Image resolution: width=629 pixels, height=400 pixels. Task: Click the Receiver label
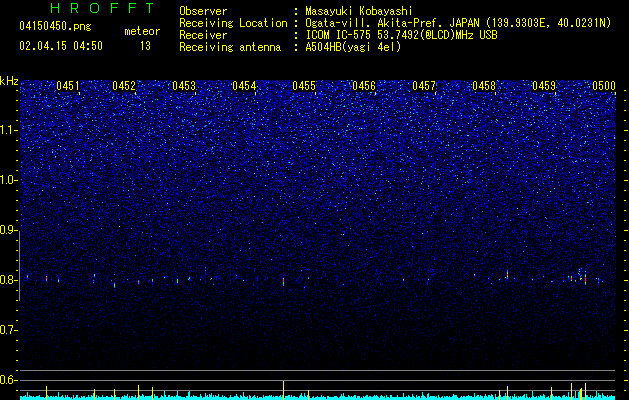pos(203,35)
